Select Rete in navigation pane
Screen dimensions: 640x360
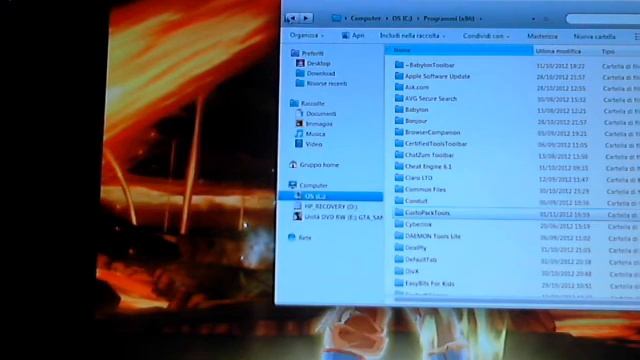[x=304, y=237]
